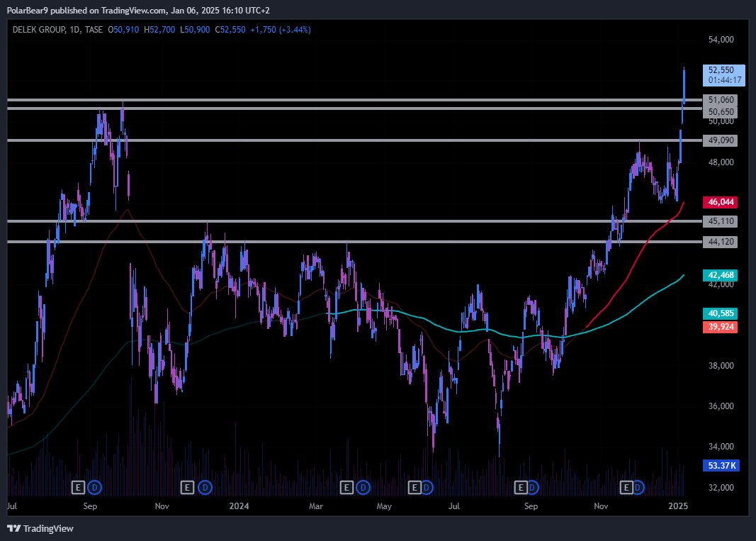Click the 54,000 price axis label
The height and width of the screenshot is (541, 756).
click(x=721, y=40)
